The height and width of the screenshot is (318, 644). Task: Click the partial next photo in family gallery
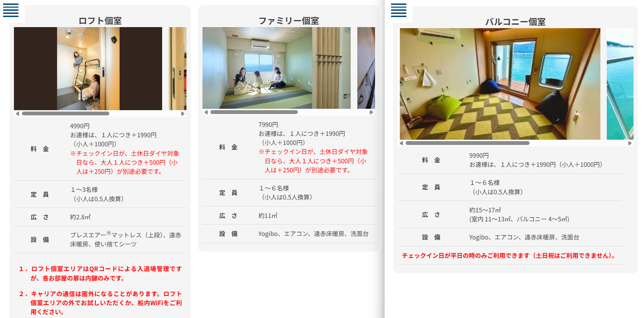366,68
